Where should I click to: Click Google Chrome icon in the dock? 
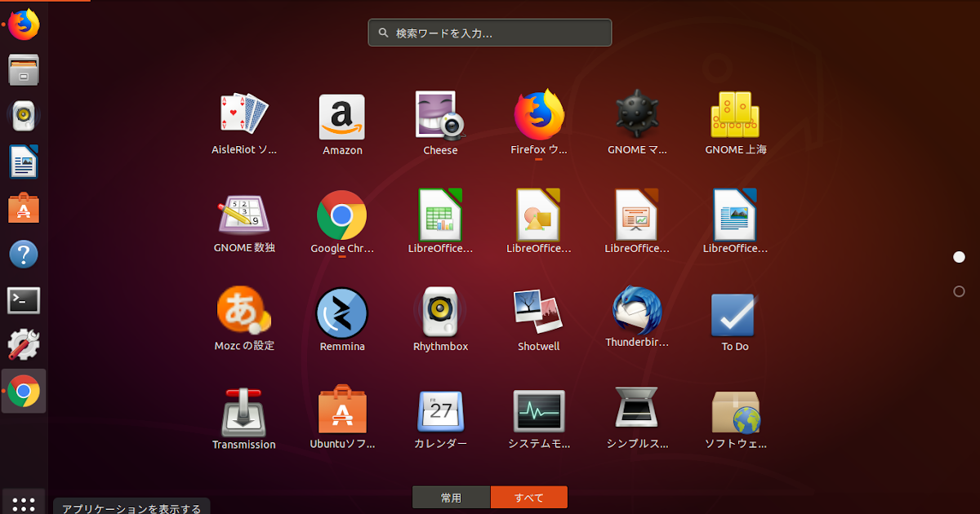coord(24,392)
